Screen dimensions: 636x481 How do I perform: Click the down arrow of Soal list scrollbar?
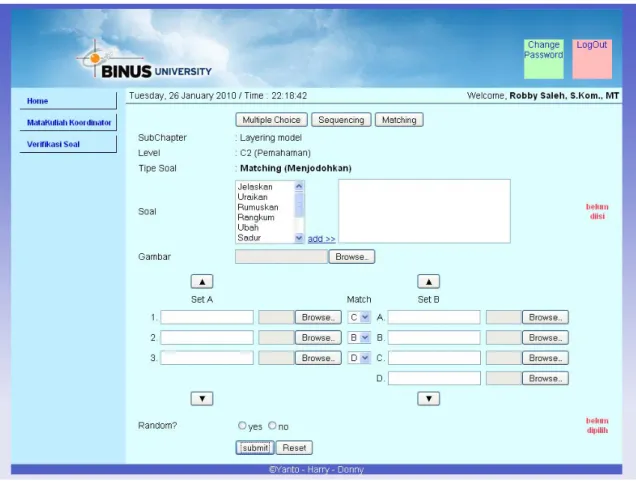point(299,238)
